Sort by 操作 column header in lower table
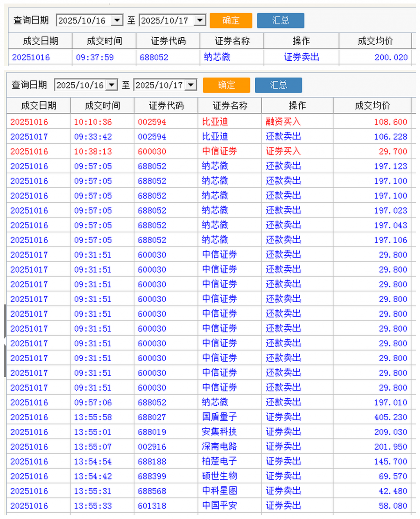Image resolution: width=420 pixels, height=519 pixels. [x=297, y=106]
